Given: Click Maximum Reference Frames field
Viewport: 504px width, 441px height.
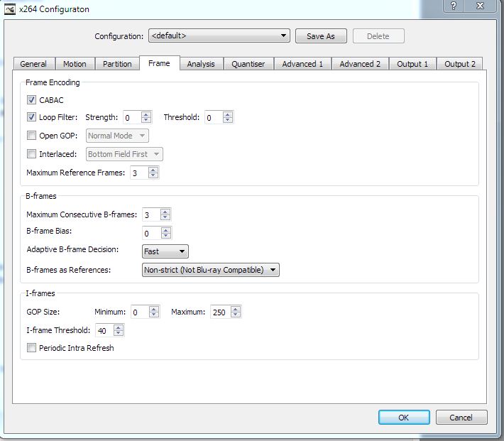Looking at the screenshot, I should point(140,173).
